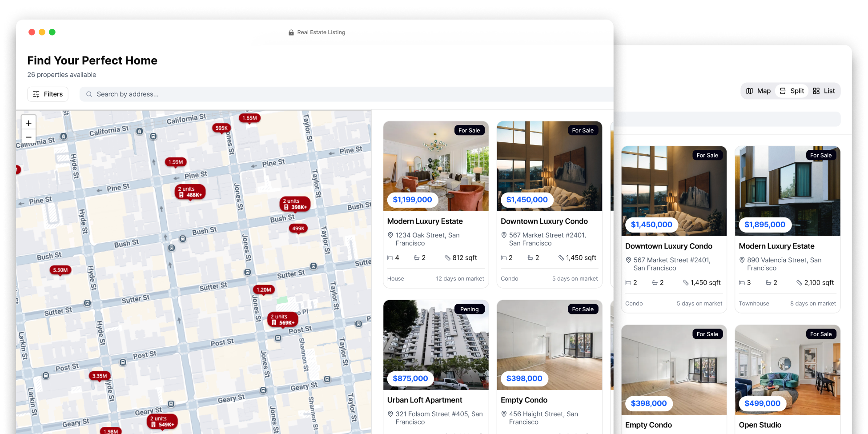Select the 5.50M map price marker

tap(60, 270)
